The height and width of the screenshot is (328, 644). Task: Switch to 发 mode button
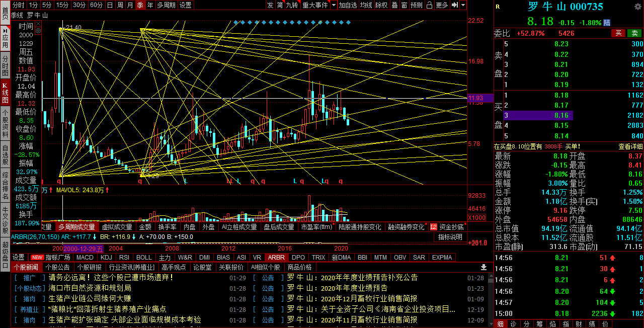pyautogui.click(x=270, y=5)
